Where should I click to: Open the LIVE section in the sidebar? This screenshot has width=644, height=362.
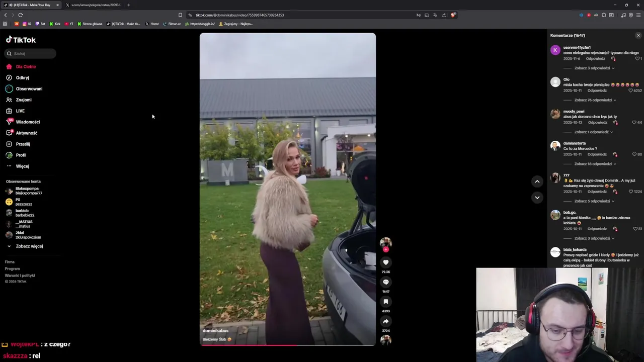(x=15, y=111)
